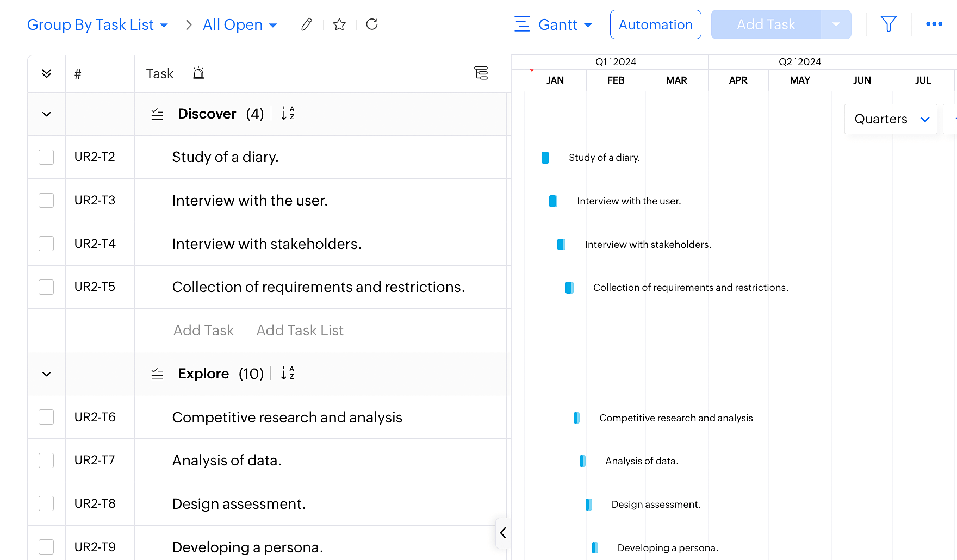Open the filter funnel icon
957x560 pixels.
[888, 24]
